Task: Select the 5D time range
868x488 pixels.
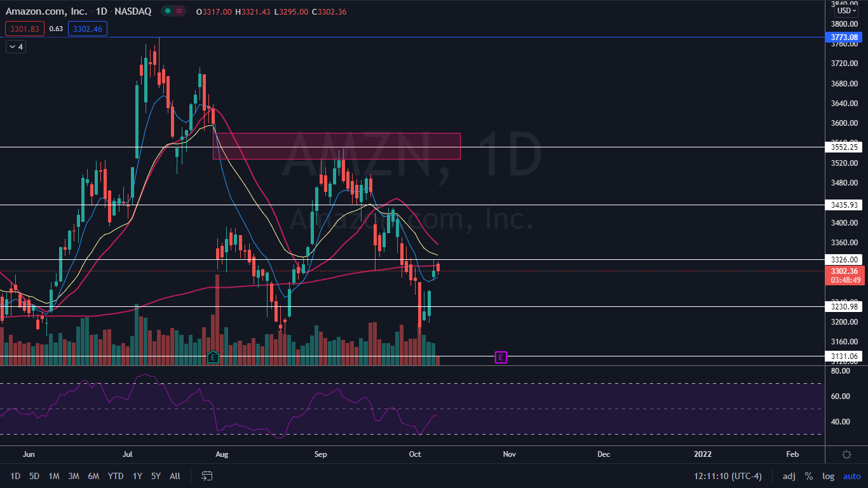Action: (34, 476)
